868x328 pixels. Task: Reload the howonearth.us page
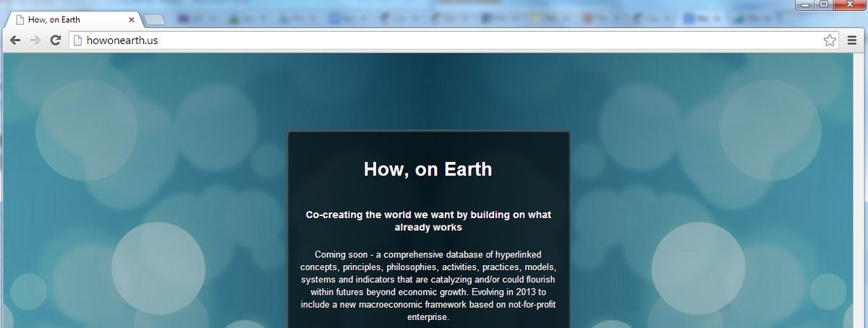coord(55,40)
